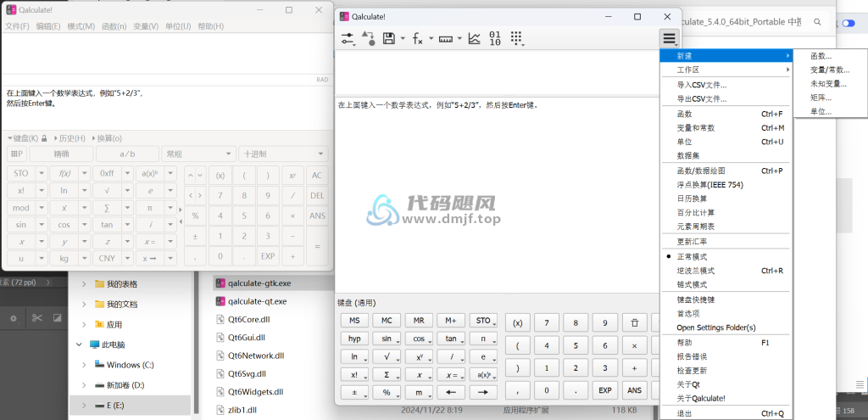Click the √ key in menu-bar window
The height and width of the screenshot is (420, 868).
tap(107, 191)
